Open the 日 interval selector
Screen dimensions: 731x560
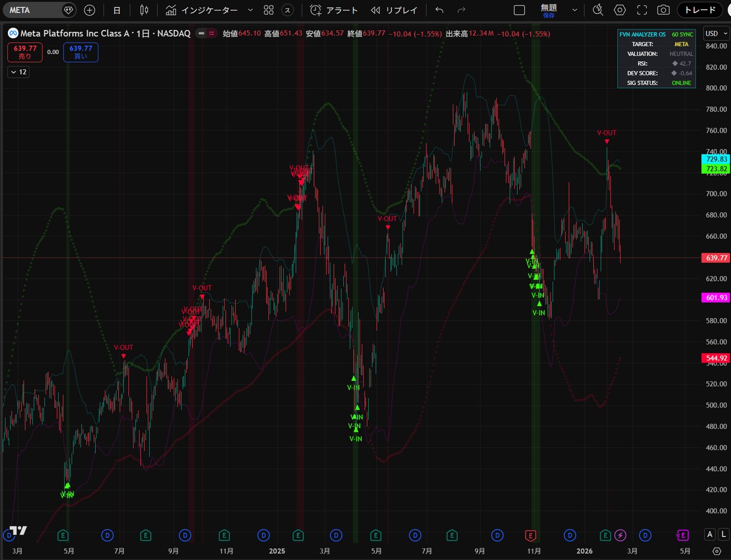(x=117, y=10)
